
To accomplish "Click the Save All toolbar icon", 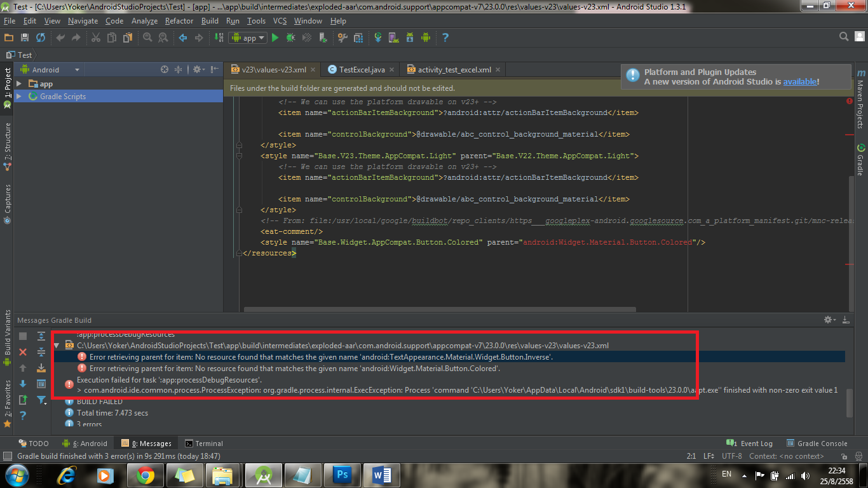I will point(25,38).
